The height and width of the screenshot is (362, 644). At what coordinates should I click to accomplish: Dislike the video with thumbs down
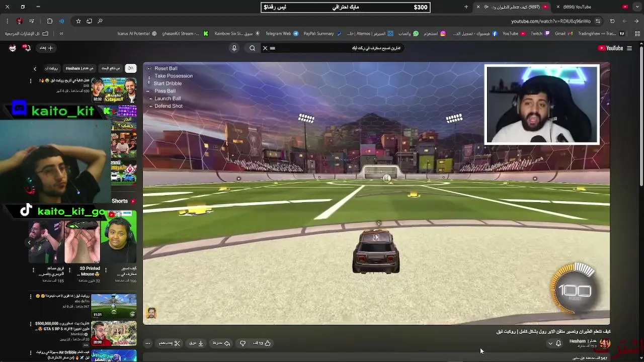(x=243, y=343)
